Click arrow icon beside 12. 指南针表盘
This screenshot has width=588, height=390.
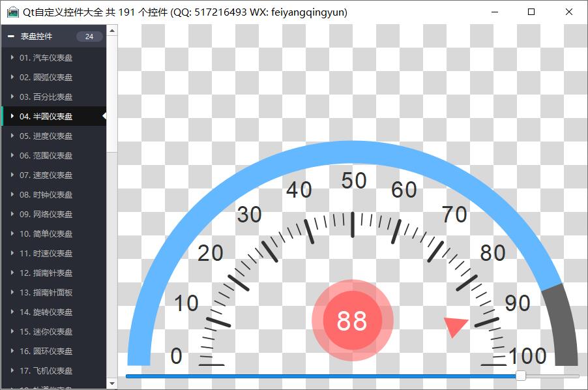tap(12, 273)
